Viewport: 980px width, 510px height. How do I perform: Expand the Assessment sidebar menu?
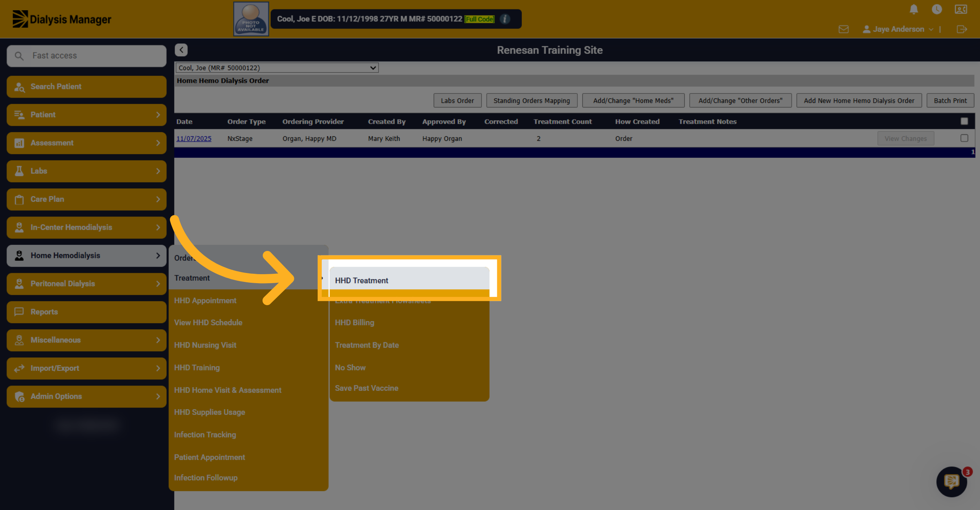pos(87,143)
